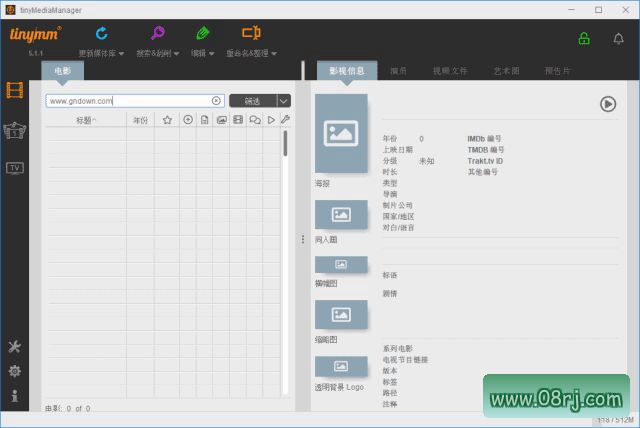Click the search & scrape magnifier icon
Viewport: 640px width, 428px height.
157,34
